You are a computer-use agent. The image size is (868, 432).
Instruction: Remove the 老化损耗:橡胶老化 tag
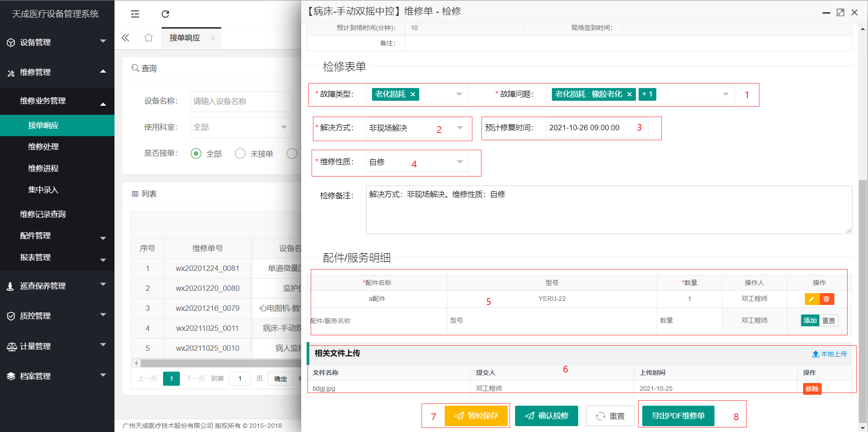(x=630, y=94)
